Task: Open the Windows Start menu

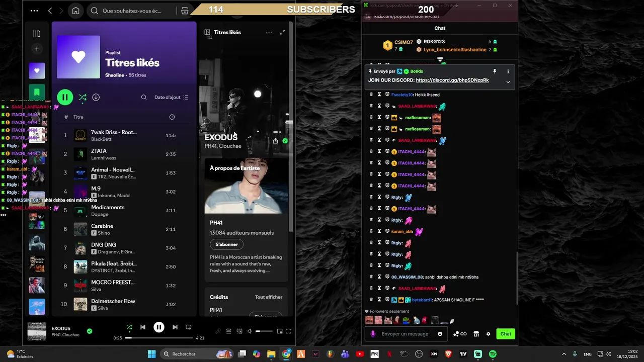Action: tap(151, 354)
